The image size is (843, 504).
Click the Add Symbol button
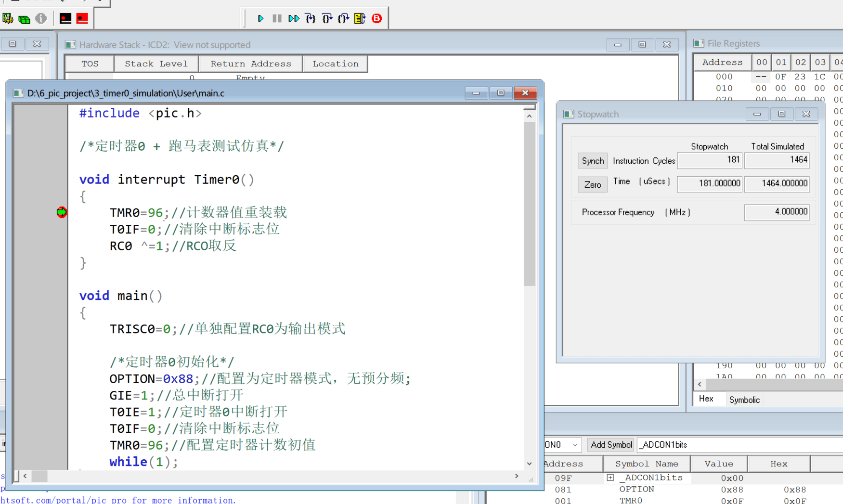[611, 445]
